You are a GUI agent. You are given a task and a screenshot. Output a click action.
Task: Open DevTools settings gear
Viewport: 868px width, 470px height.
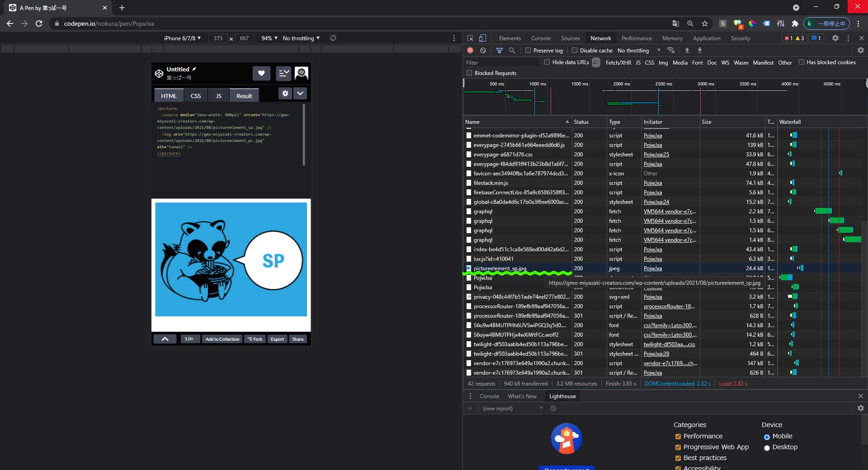[x=835, y=38]
